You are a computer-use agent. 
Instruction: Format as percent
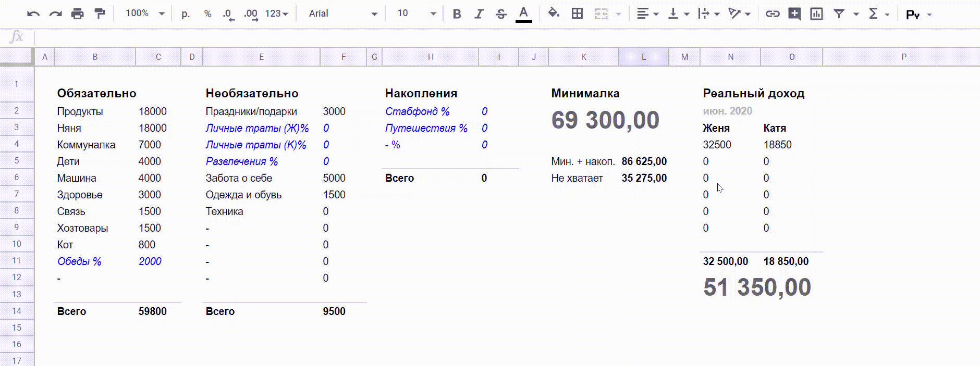[207, 14]
